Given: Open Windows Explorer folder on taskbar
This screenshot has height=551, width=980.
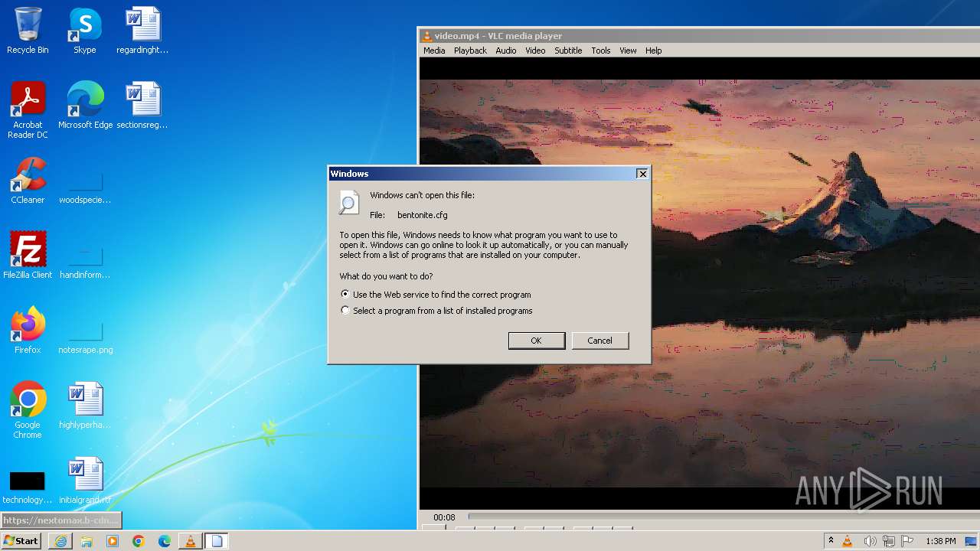Looking at the screenshot, I should point(87,541).
